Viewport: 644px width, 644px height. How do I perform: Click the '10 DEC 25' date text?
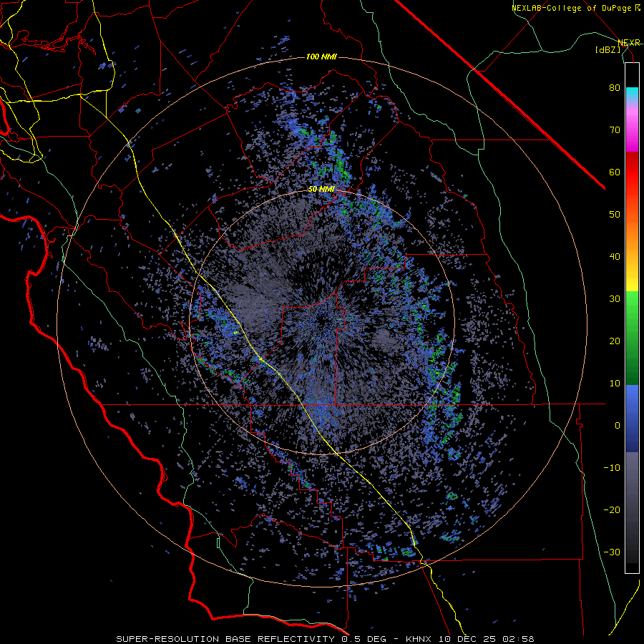pos(467,639)
